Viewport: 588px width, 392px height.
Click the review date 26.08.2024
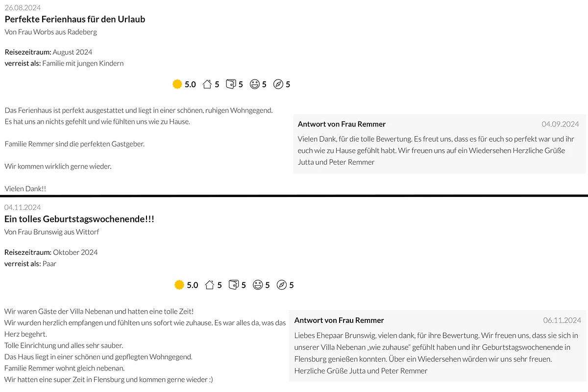tap(23, 8)
